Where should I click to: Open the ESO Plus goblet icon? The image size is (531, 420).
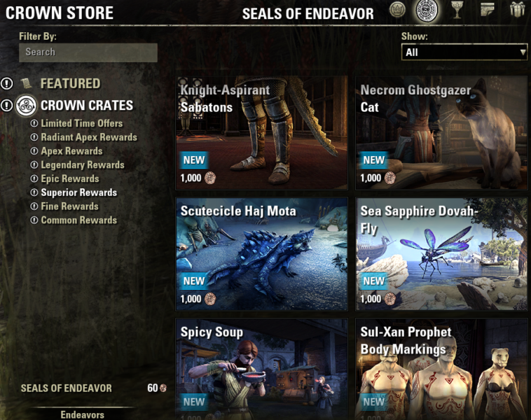tap(457, 10)
